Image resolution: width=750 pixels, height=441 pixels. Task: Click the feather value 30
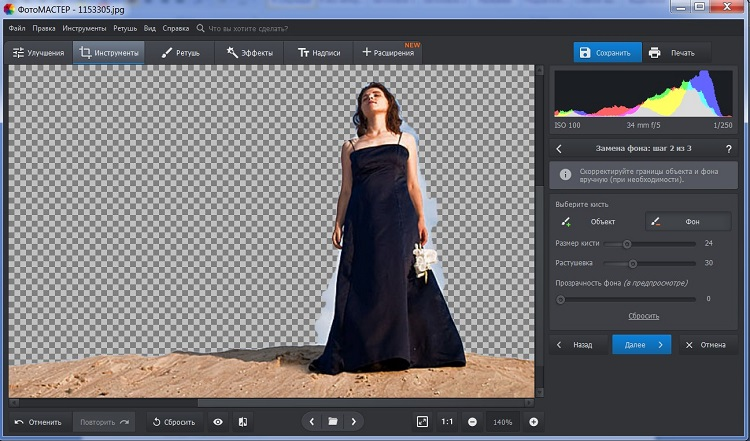tap(708, 263)
